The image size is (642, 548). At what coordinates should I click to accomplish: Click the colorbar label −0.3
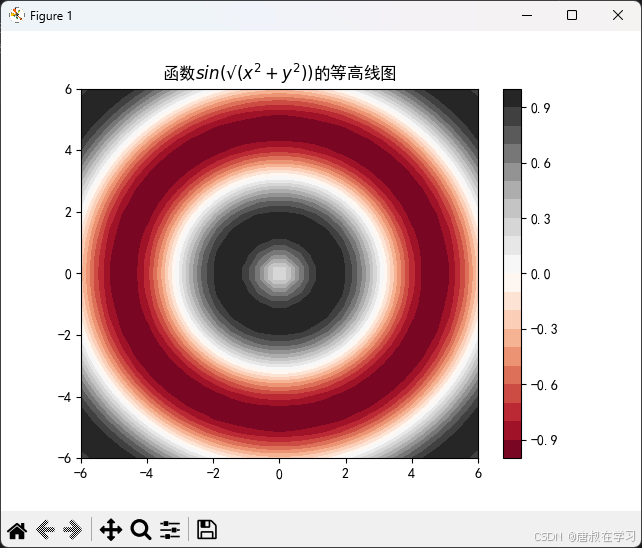pyautogui.click(x=544, y=329)
